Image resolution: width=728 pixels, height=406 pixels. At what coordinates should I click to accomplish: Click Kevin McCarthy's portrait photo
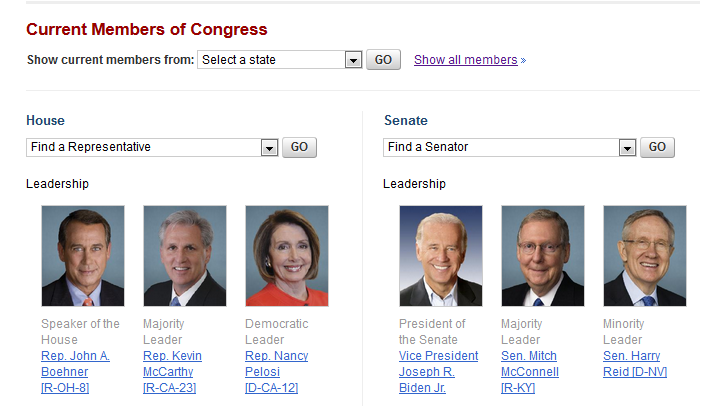tap(185, 256)
